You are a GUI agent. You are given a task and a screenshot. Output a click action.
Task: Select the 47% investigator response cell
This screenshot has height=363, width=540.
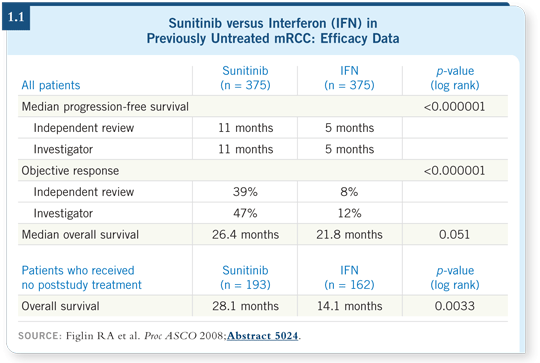coord(245,213)
